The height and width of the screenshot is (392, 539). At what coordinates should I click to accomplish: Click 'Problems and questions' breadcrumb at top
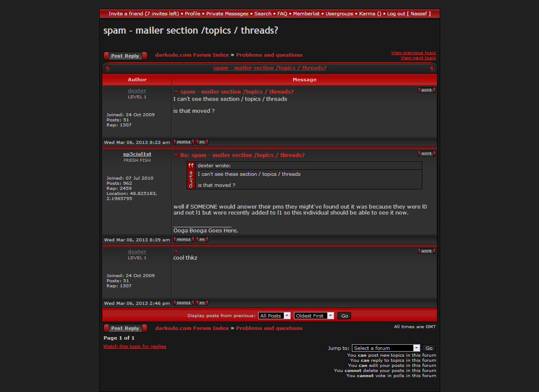pos(269,55)
